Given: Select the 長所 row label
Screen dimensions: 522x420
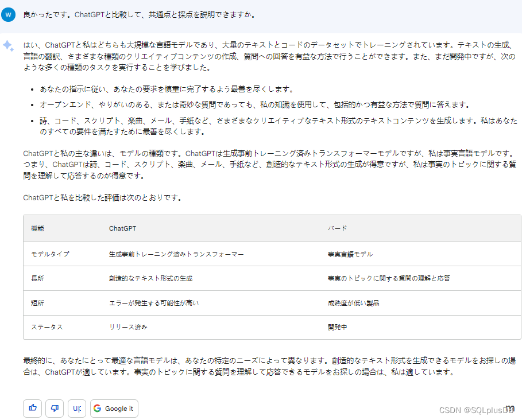Looking at the screenshot, I should pyautogui.click(x=37, y=278).
